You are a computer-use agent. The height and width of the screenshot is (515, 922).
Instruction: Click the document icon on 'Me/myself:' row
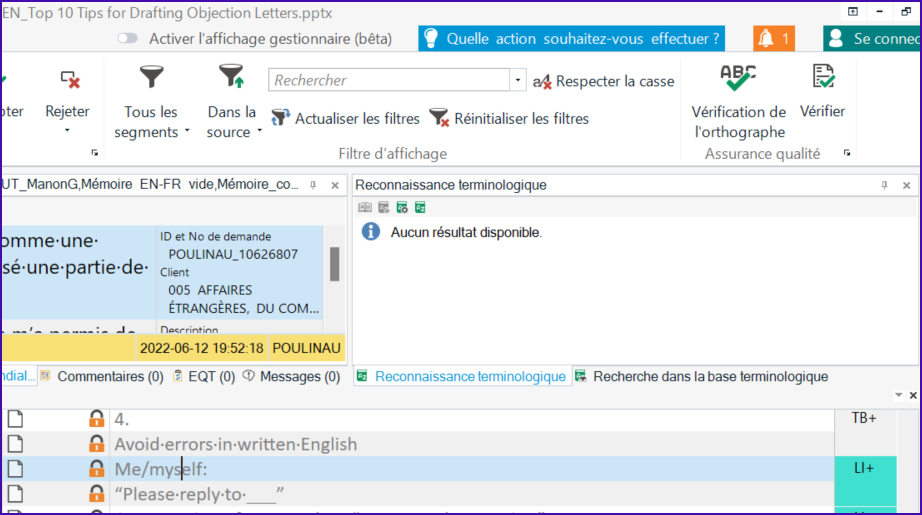(x=16, y=469)
